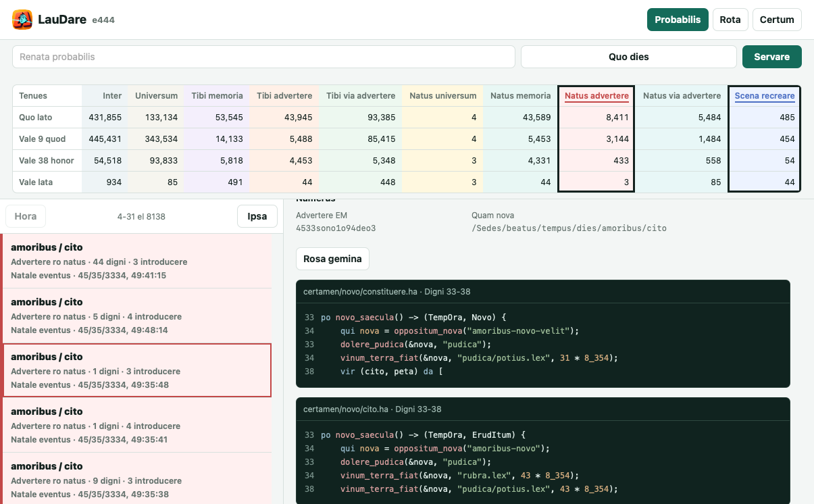
Task: Click the Tibi advertere column header
Action: pyautogui.click(x=284, y=96)
